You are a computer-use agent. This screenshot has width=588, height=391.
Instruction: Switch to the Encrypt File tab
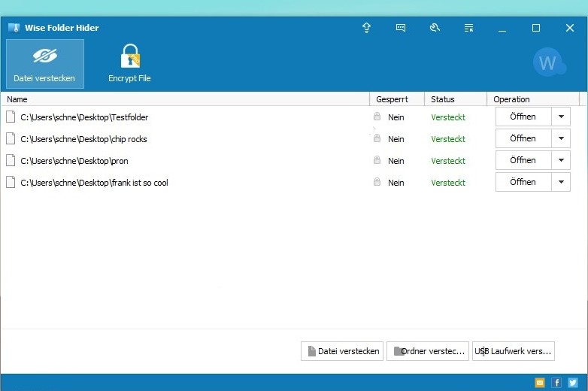pyautogui.click(x=129, y=64)
